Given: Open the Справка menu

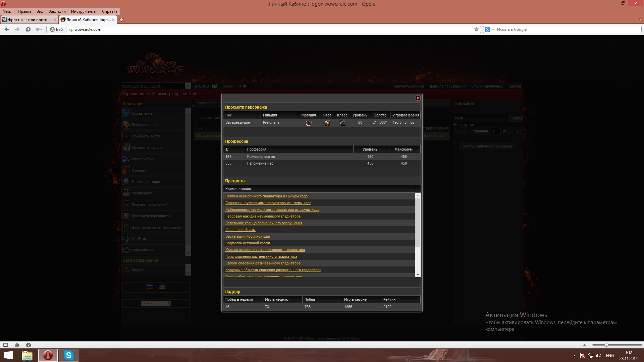Looking at the screenshot, I should pyautogui.click(x=110, y=11).
